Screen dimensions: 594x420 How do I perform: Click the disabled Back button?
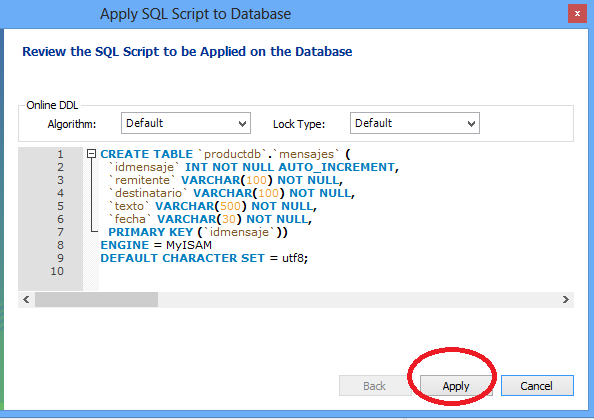[375, 386]
